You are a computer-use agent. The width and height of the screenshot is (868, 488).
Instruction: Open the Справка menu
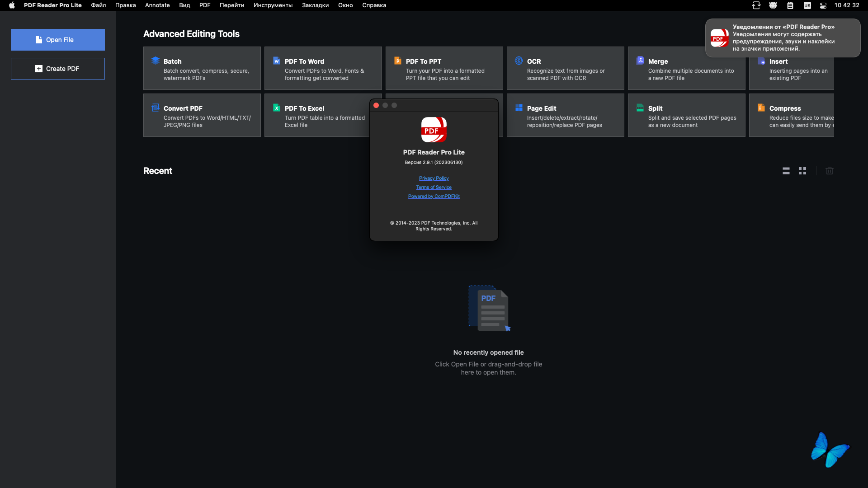pyautogui.click(x=374, y=5)
